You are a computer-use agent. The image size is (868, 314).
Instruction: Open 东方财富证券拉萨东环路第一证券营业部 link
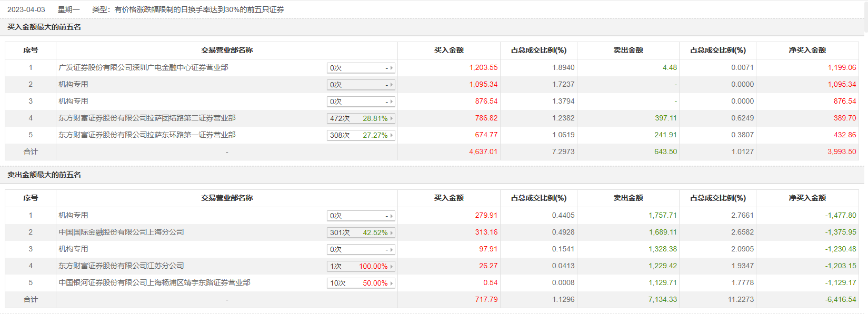[147, 135]
